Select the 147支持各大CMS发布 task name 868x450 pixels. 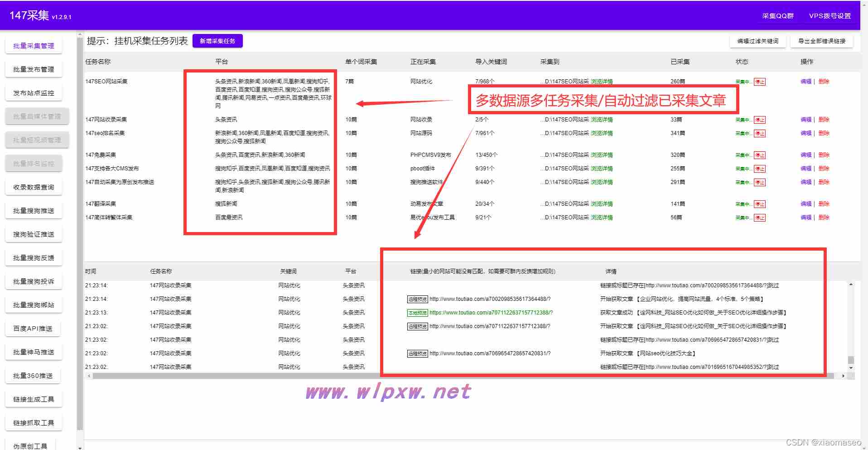click(112, 169)
